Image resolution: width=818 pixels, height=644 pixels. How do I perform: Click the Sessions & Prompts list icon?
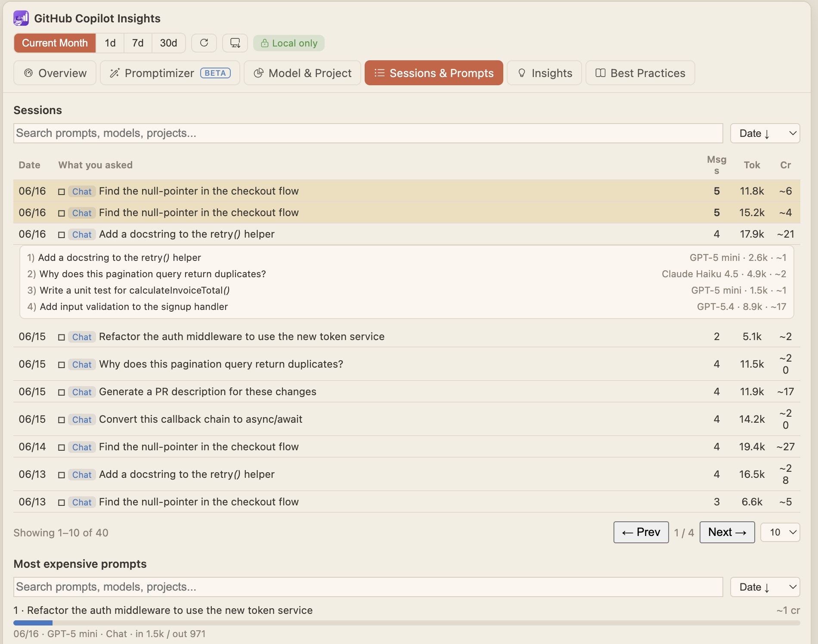(379, 73)
